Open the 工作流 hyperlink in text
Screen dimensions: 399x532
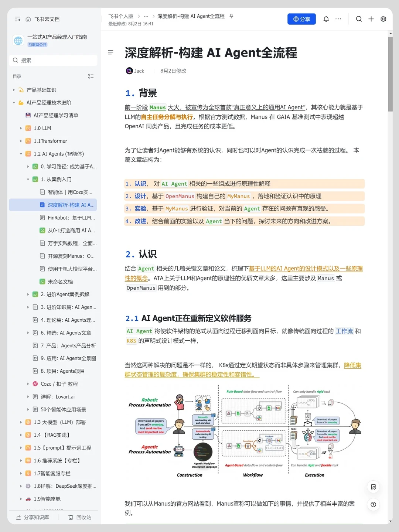coord(344,331)
